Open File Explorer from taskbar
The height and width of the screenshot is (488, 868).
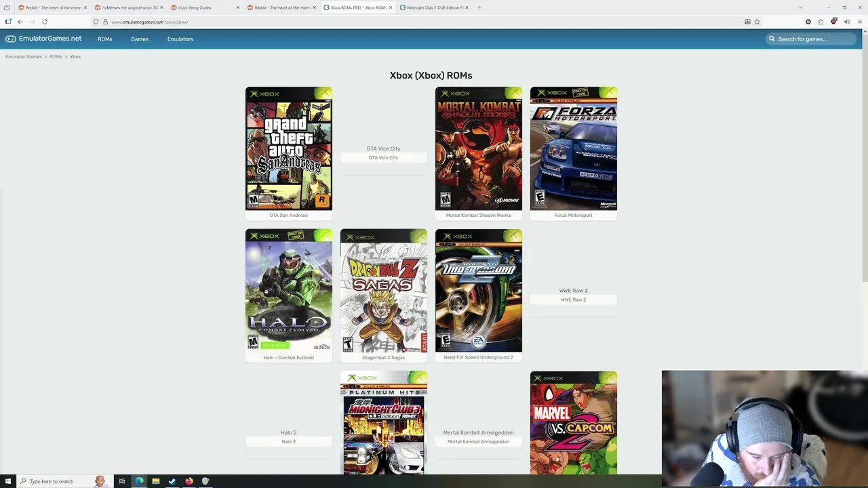tap(155, 481)
